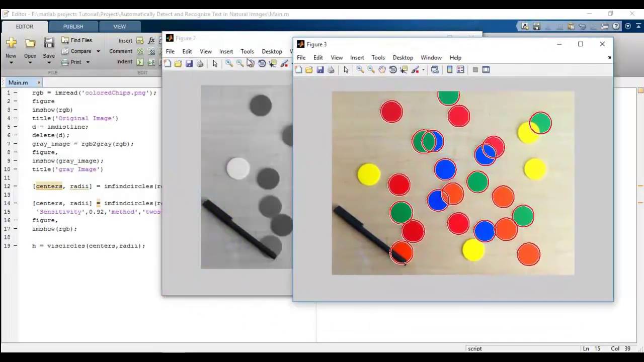Select Data Cursor tool in Figure 3
The height and width of the screenshot is (362, 644).
point(404,70)
